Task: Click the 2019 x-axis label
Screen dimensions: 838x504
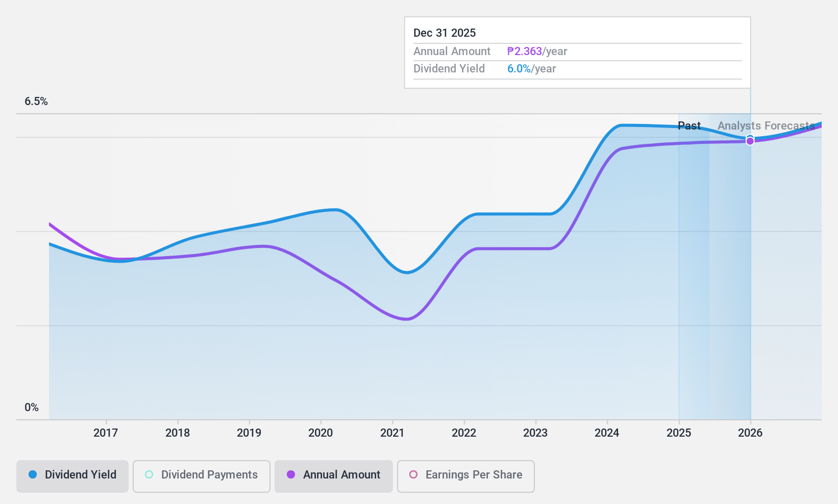Action: [249, 433]
